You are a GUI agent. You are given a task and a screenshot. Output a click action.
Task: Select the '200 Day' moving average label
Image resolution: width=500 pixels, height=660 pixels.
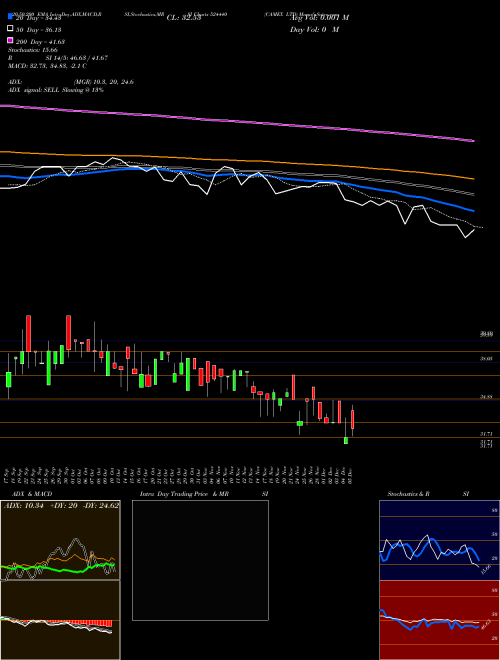40,42
